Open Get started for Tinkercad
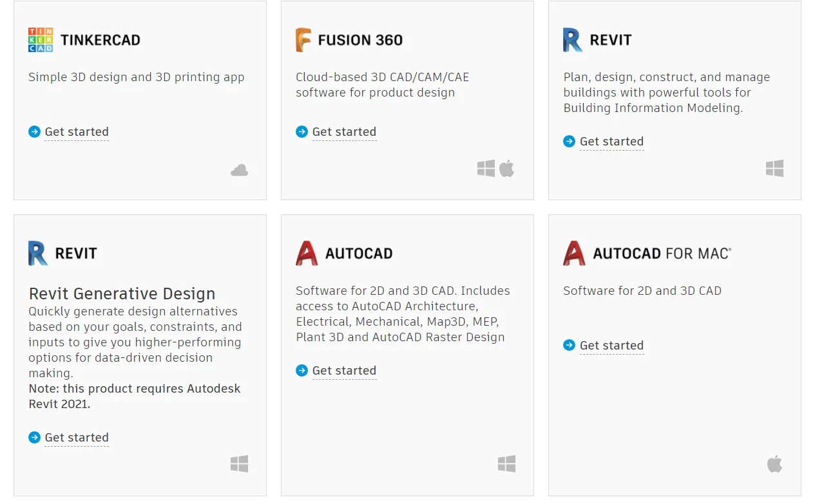 coord(77,131)
